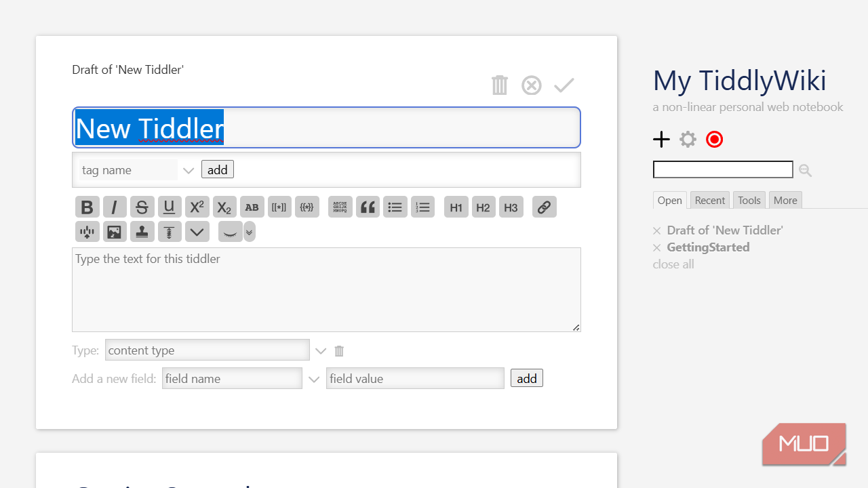Click add button next to tag name

coord(218,169)
